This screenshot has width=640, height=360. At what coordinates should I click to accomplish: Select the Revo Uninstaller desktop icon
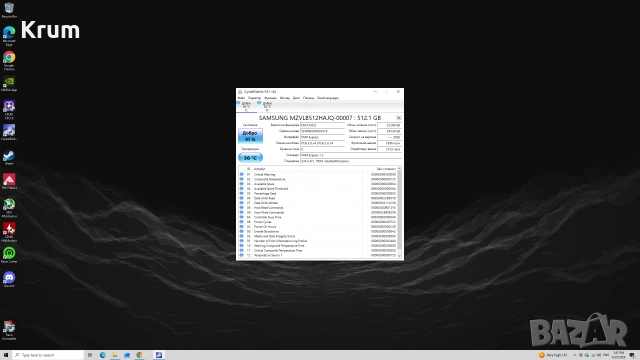pos(9,330)
